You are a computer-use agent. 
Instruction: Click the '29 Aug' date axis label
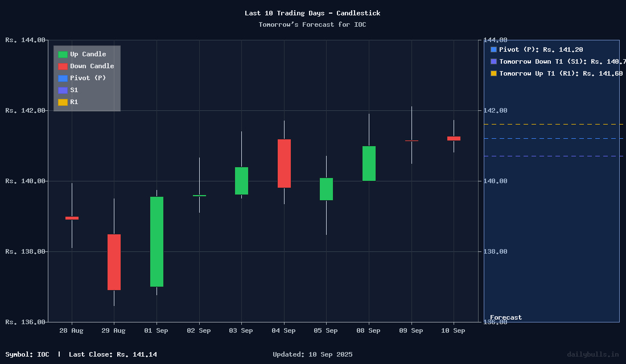113,330
